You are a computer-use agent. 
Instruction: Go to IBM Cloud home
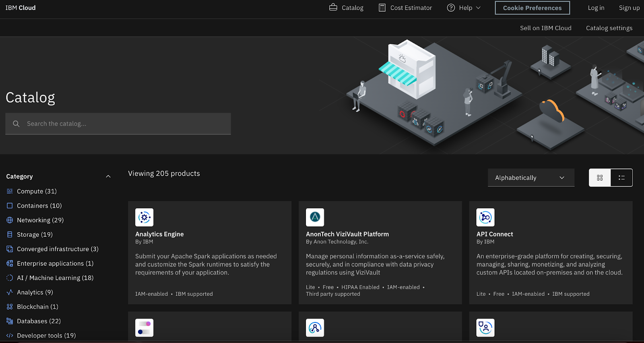pos(21,8)
